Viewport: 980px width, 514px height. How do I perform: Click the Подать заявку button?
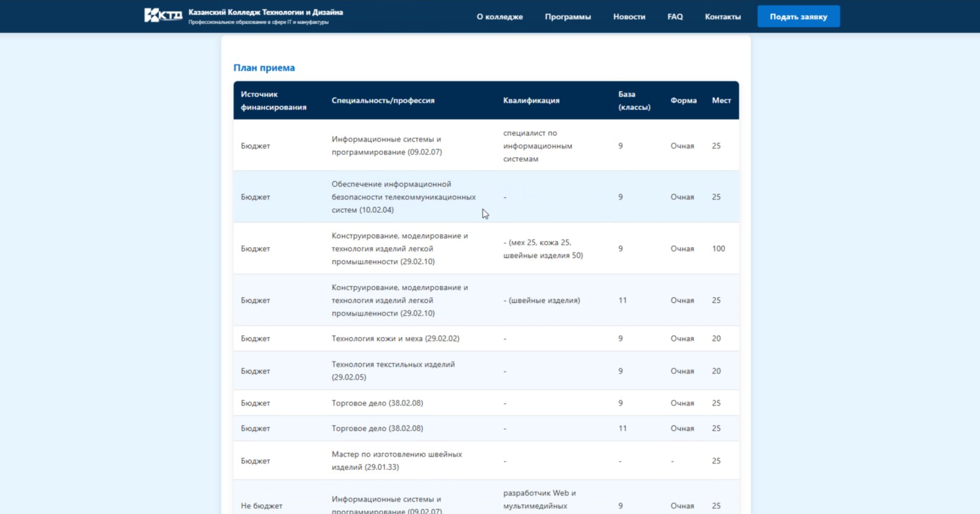[x=798, y=16]
